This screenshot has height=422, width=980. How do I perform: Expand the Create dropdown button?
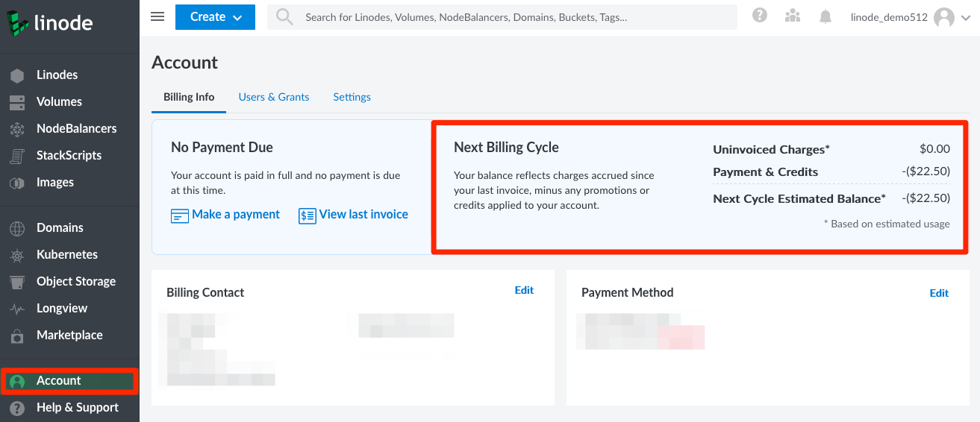coord(215,17)
